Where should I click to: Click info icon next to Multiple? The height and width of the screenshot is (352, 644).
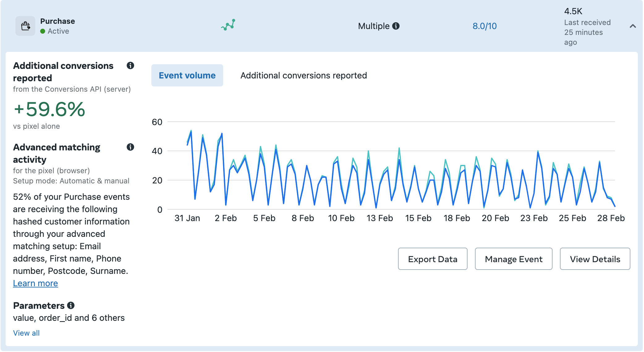(396, 26)
